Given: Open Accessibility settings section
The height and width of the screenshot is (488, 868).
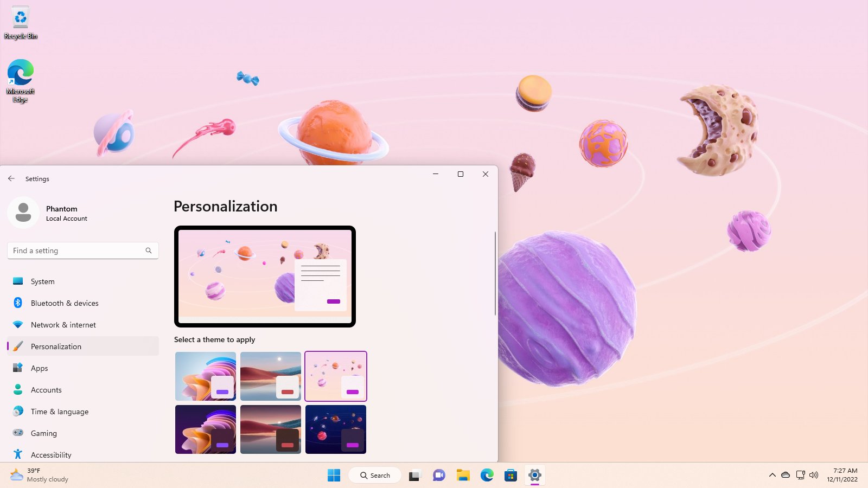Looking at the screenshot, I should pyautogui.click(x=51, y=455).
